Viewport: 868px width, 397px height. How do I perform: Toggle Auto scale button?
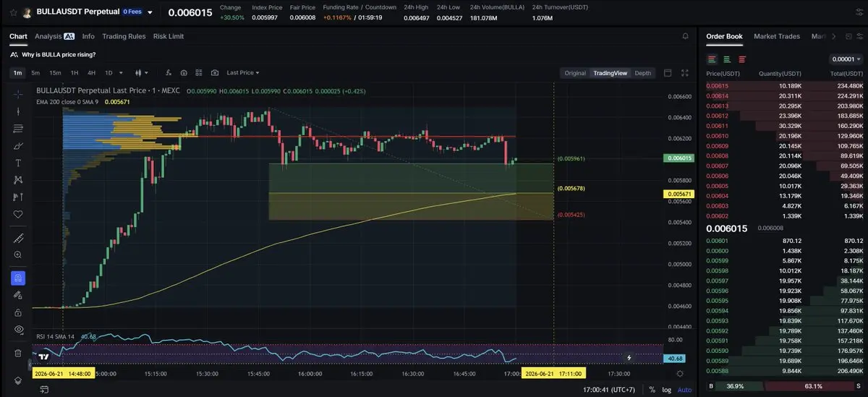(684, 389)
